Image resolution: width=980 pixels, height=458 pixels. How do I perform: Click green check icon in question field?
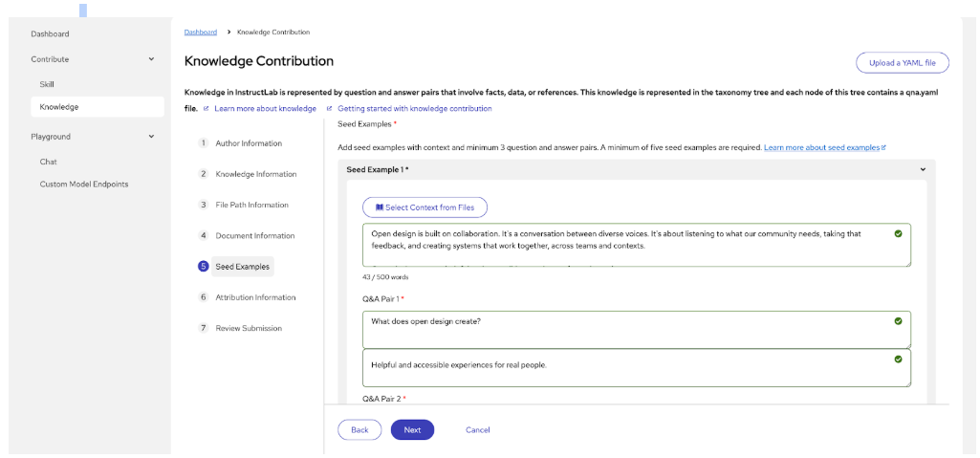pyautogui.click(x=898, y=321)
